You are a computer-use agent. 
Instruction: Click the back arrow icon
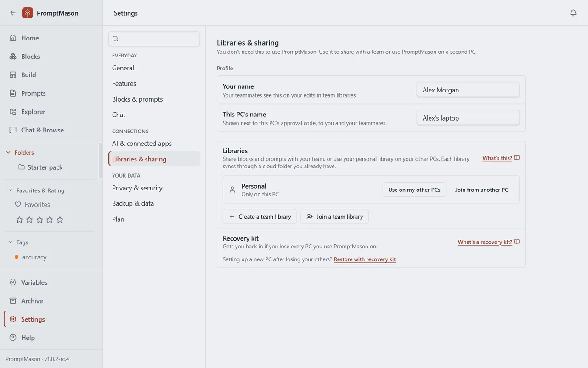[x=12, y=13]
